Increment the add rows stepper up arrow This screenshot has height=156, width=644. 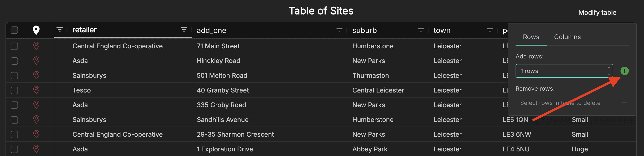(x=609, y=68)
